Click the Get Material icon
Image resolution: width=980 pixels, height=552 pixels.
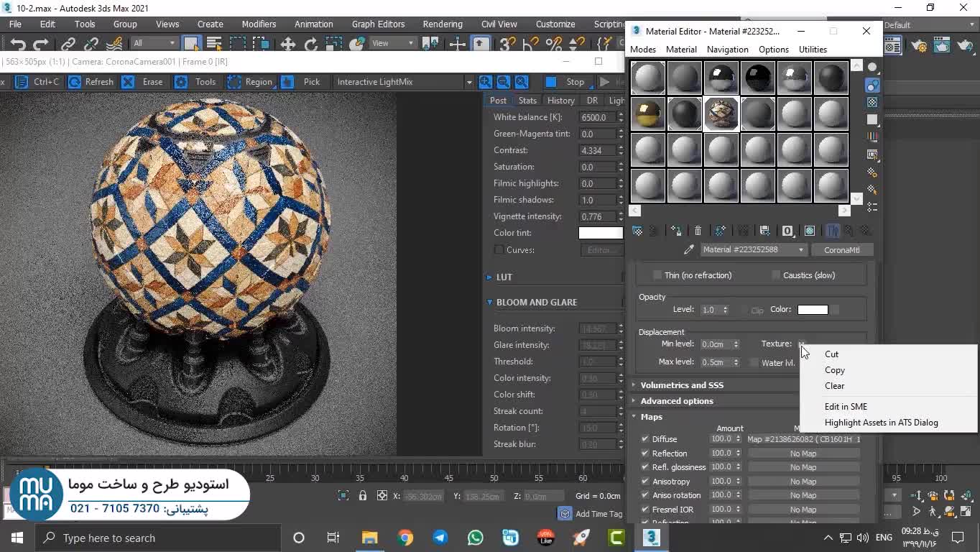tap(637, 231)
